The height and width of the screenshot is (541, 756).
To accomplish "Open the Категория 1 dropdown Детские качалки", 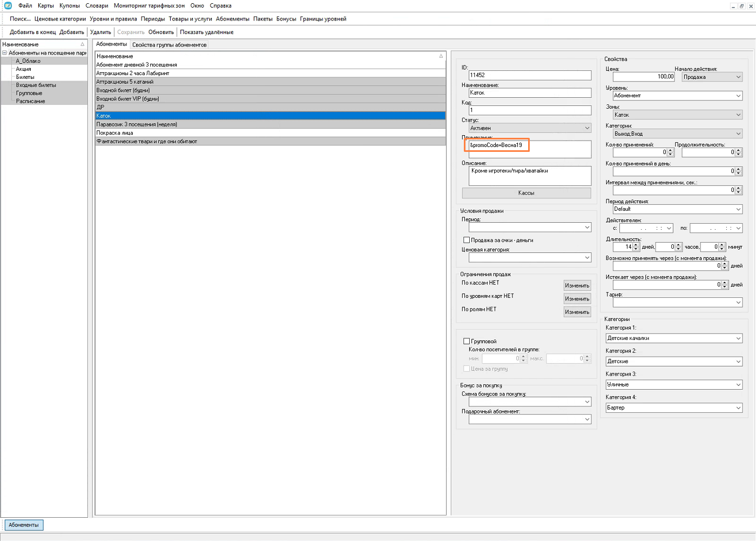I will 674,338.
